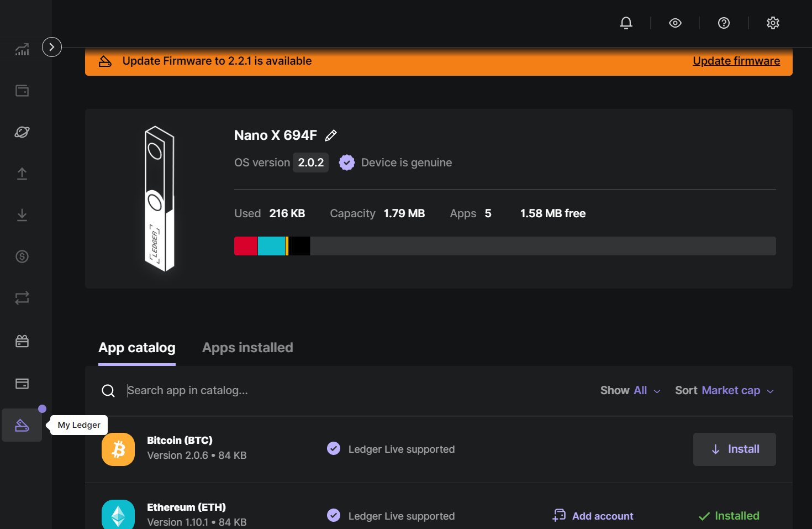Image resolution: width=812 pixels, height=529 pixels.
Task: Open Earn/Refer gift icon in sidebar
Action: pos(22,341)
